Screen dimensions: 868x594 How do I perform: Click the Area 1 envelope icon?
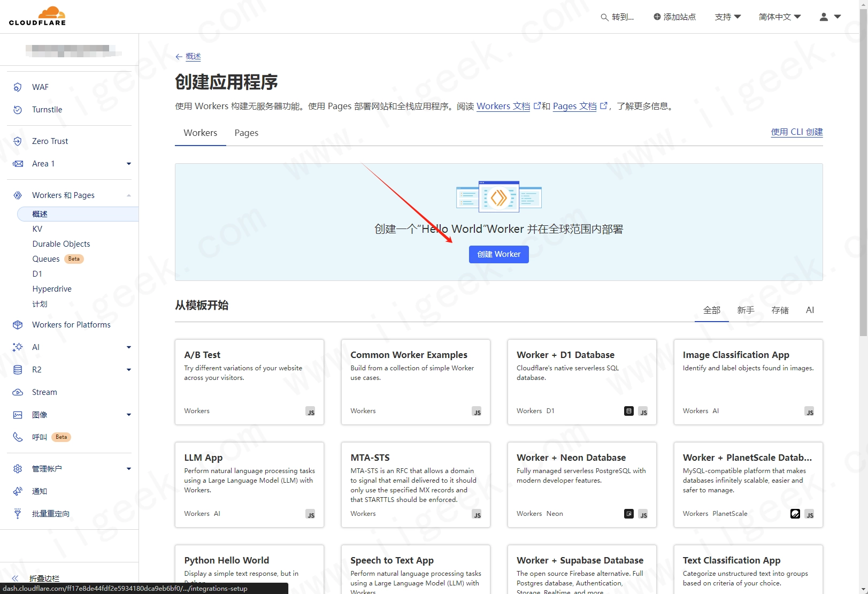18,164
